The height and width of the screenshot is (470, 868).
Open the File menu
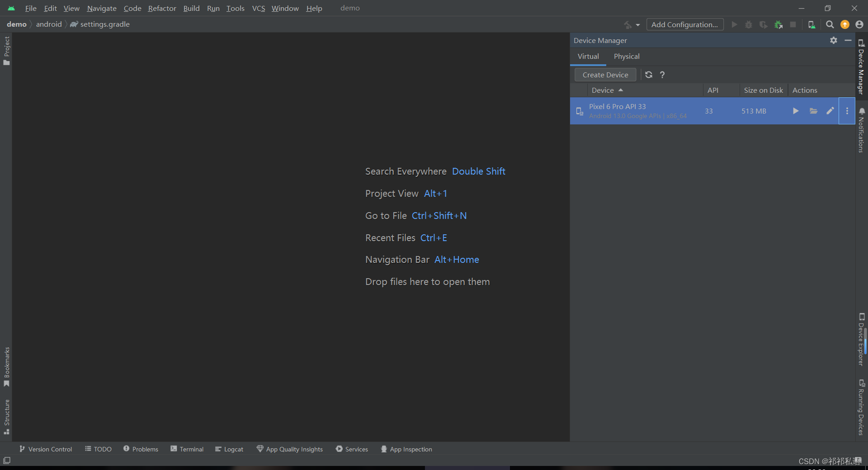pos(31,8)
